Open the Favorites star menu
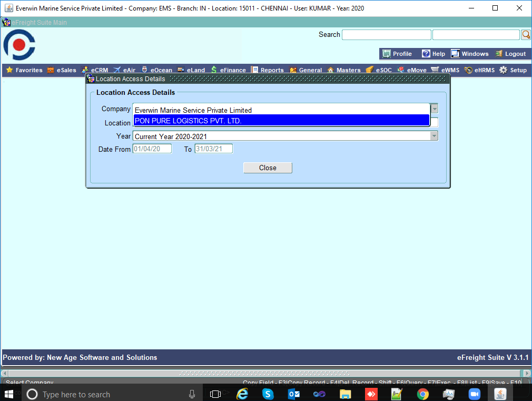The height and width of the screenshot is (401, 532). pos(24,70)
